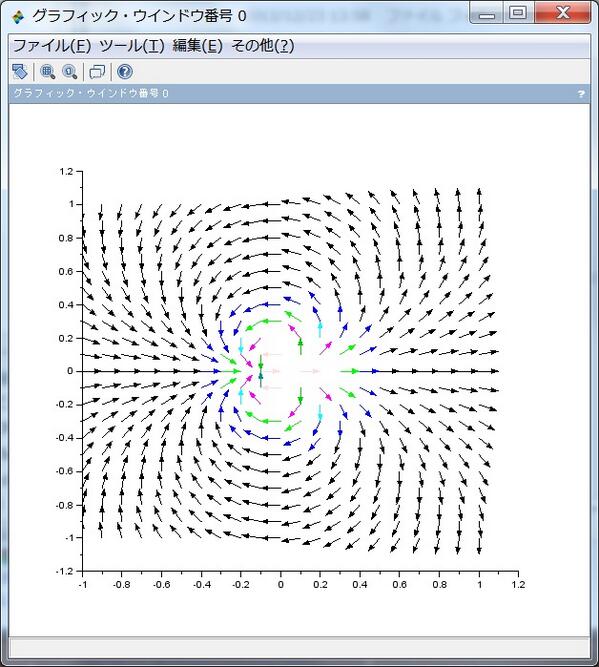The width and height of the screenshot is (599, 667).
Task: Click the x-axis label 0.8
Action: point(439,585)
